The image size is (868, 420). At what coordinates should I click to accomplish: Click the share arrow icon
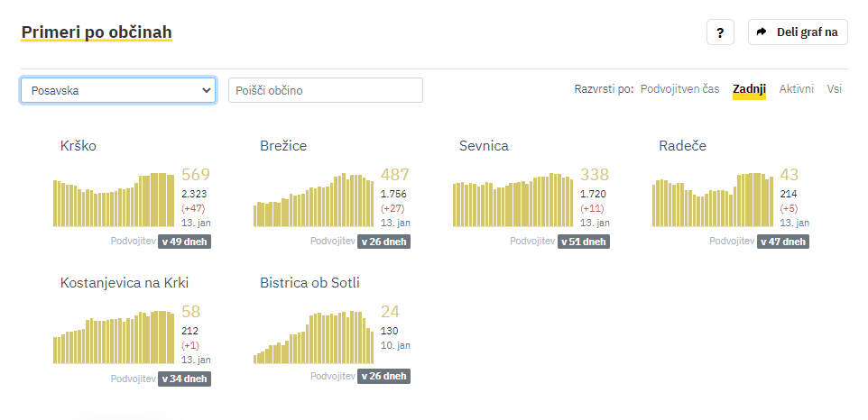(762, 32)
